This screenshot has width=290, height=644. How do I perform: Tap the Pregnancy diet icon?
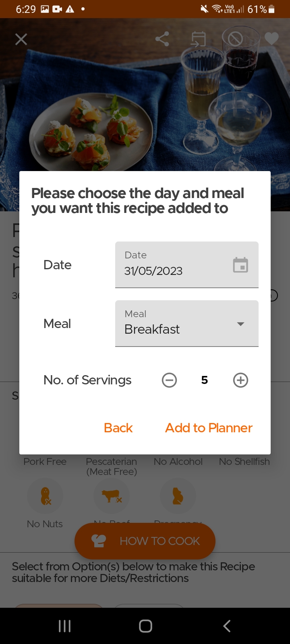click(178, 496)
